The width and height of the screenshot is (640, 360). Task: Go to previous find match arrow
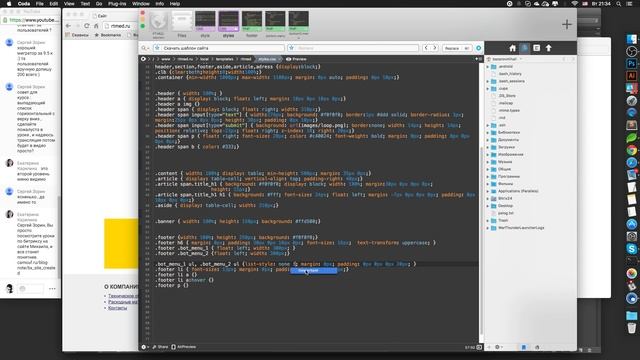(426, 48)
